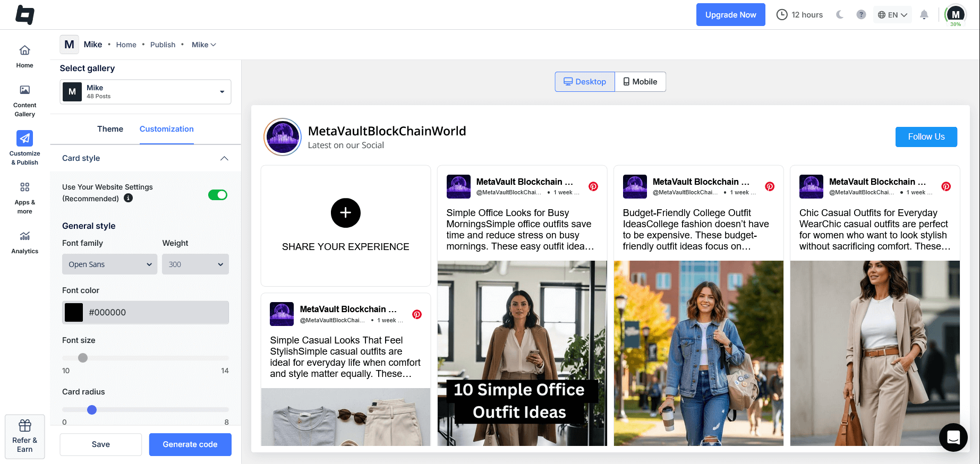Click Pinterest icon on Budget-Friendly College card
The image size is (980, 464).
(770, 186)
